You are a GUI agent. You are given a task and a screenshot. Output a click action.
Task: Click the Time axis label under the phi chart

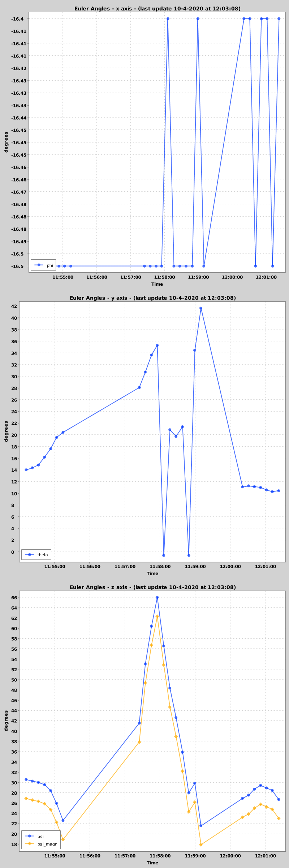point(157,284)
